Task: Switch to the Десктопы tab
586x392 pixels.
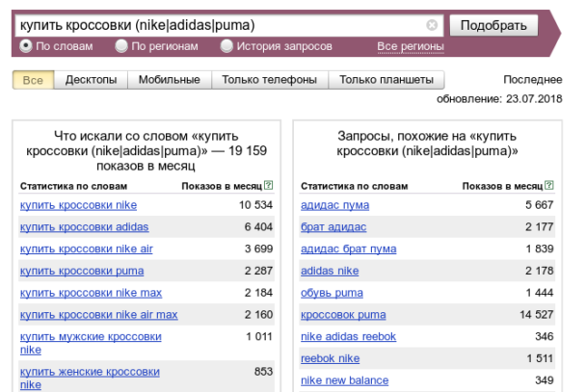Action: tap(91, 80)
